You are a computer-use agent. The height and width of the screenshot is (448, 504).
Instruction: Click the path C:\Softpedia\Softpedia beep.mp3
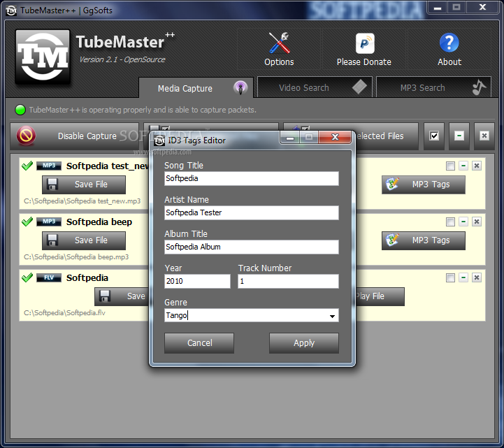click(76, 256)
